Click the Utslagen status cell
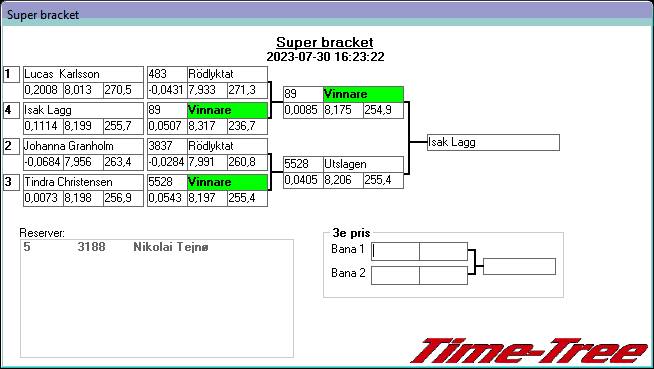 (x=363, y=164)
